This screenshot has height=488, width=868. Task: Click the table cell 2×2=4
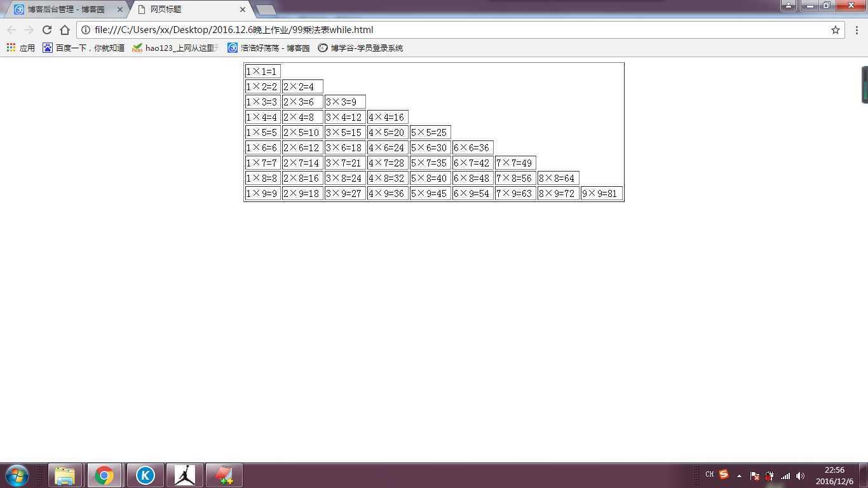click(302, 86)
